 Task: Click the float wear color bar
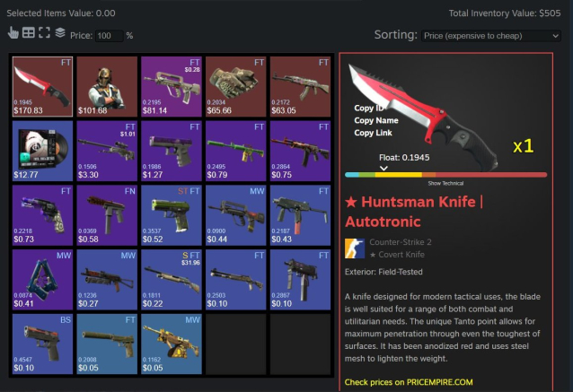445,175
